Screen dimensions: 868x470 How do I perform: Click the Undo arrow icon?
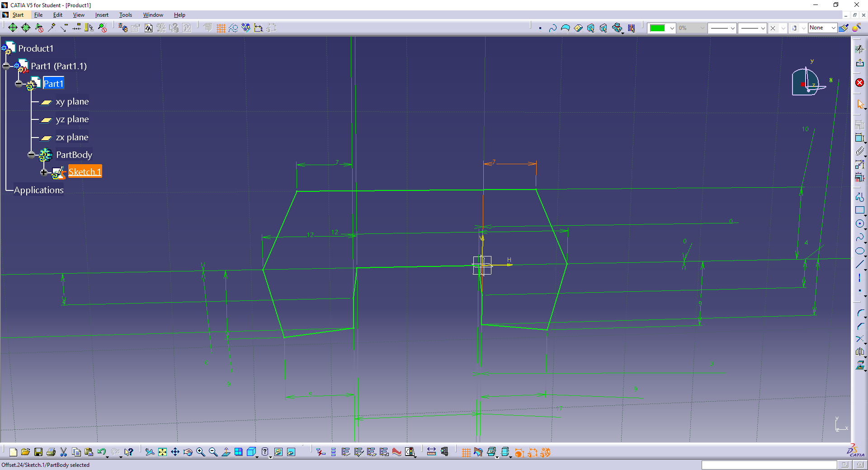[x=102, y=452]
